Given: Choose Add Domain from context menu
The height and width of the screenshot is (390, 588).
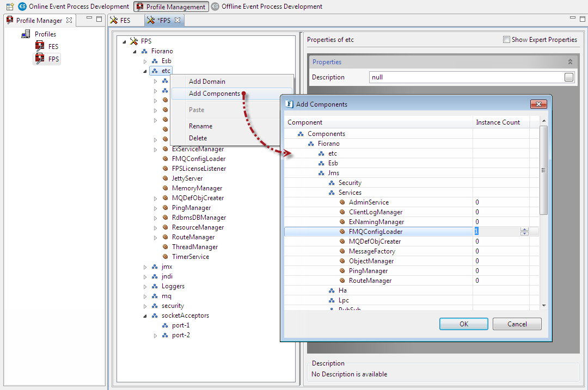Looking at the screenshot, I should [207, 82].
